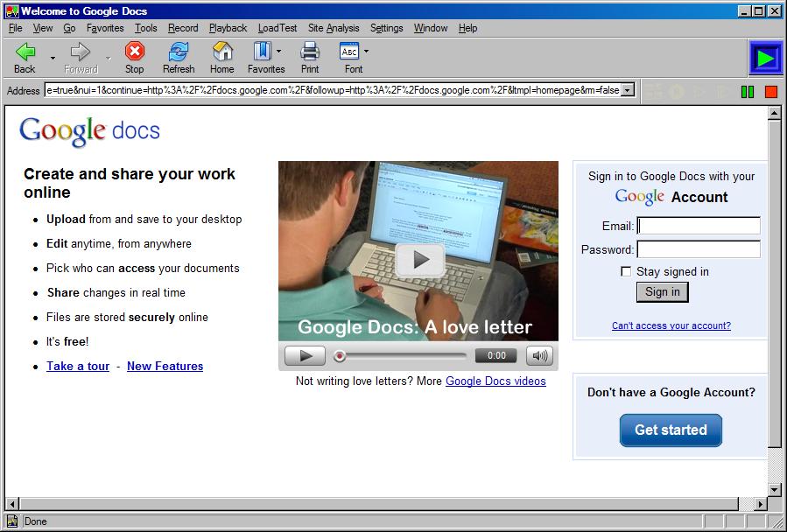Open the Go menu
Screen dimensions: 787x532
point(69,28)
